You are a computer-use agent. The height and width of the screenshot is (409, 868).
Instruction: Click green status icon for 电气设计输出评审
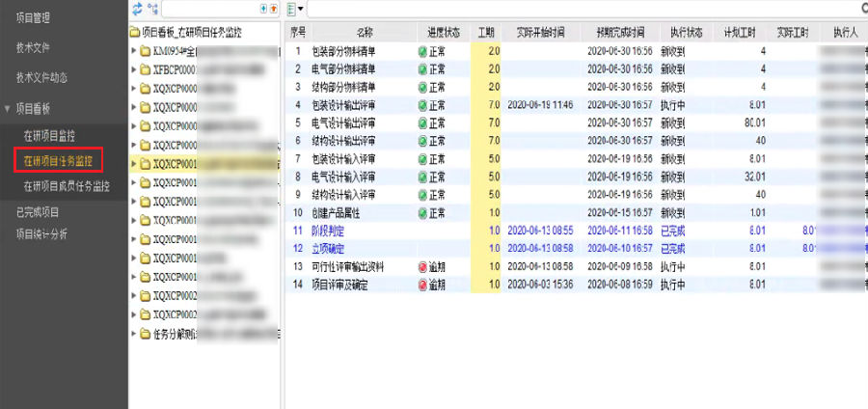point(422,123)
